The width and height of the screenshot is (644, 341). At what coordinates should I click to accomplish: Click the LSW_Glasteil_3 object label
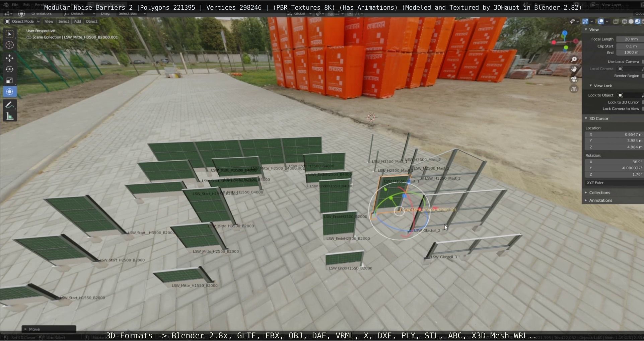(x=444, y=257)
